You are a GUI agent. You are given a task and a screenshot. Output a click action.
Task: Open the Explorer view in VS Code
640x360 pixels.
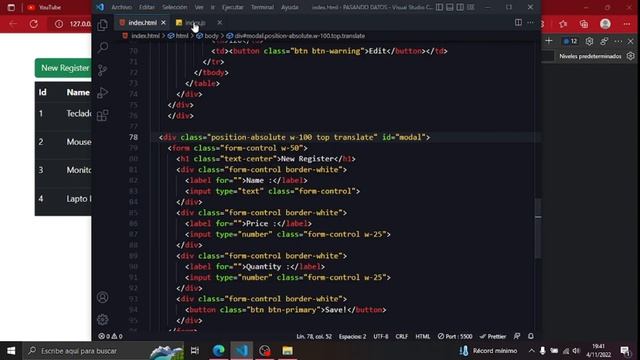102,25
